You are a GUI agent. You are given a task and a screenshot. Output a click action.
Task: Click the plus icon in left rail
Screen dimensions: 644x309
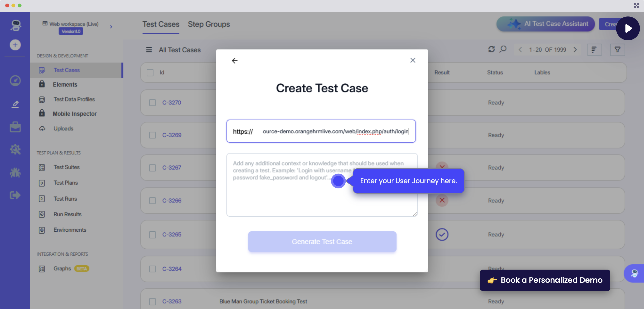pos(15,45)
